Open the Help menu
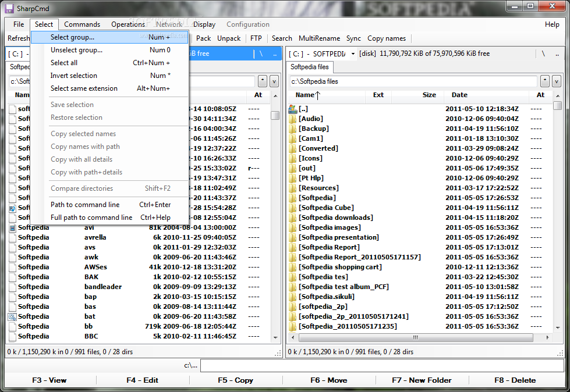570x392 pixels. tap(552, 24)
